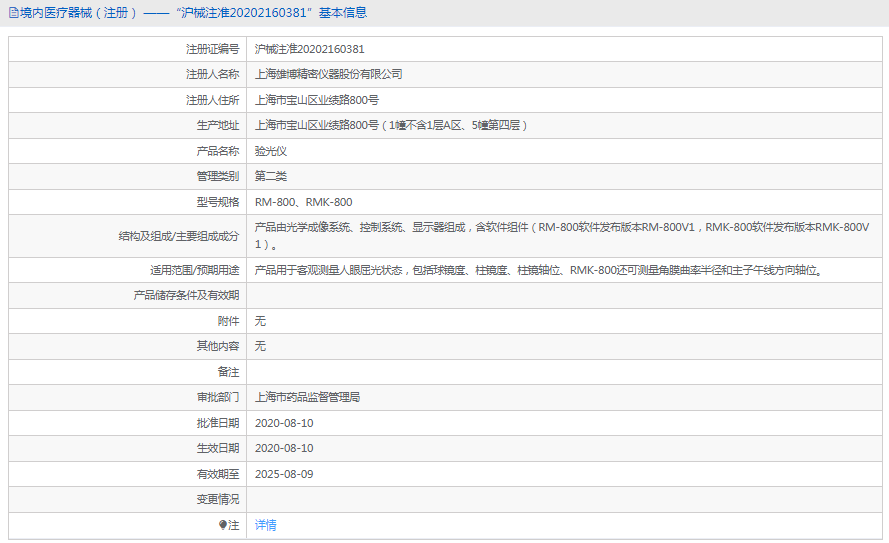
Task: Click the 管理类别 value 第二类
Action: pos(270,176)
